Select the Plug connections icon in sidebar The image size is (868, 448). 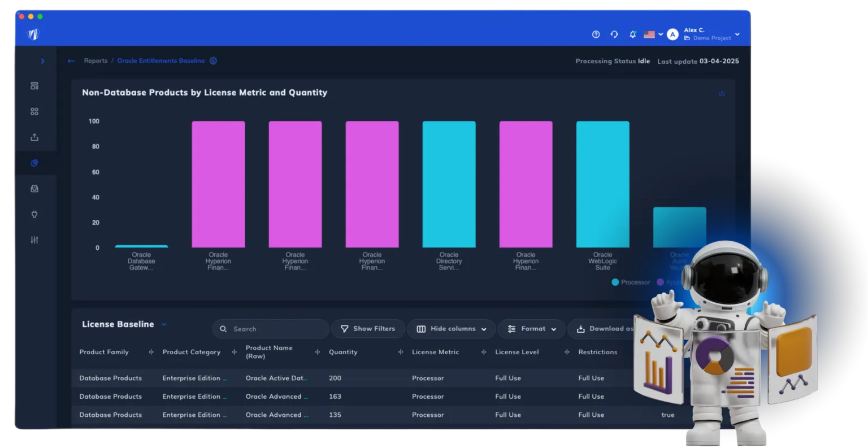[34, 214]
